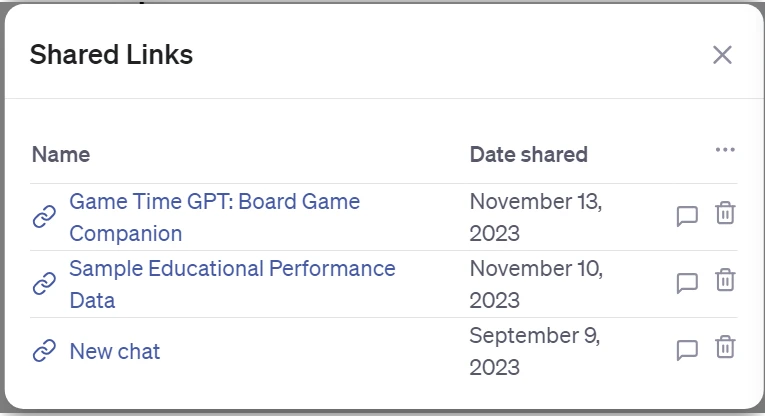Click link icon beside New chat
The image size is (765, 416).
(44, 351)
